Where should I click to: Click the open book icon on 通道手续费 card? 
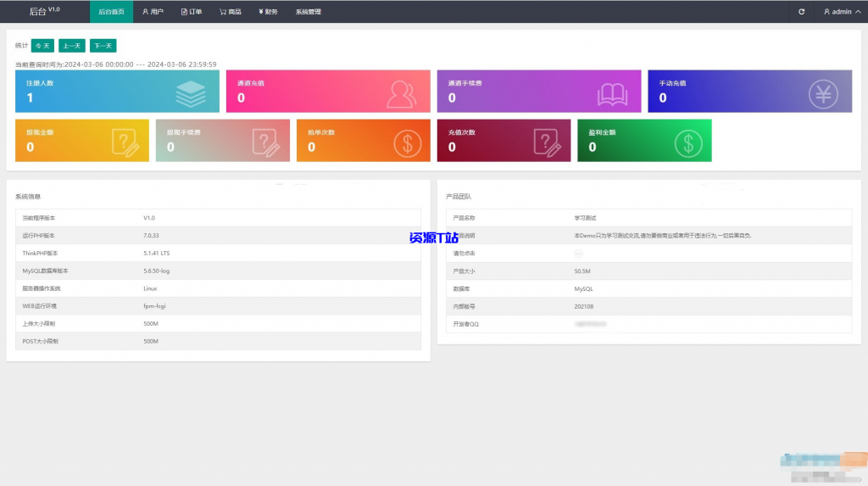pyautogui.click(x=613, y=93)
